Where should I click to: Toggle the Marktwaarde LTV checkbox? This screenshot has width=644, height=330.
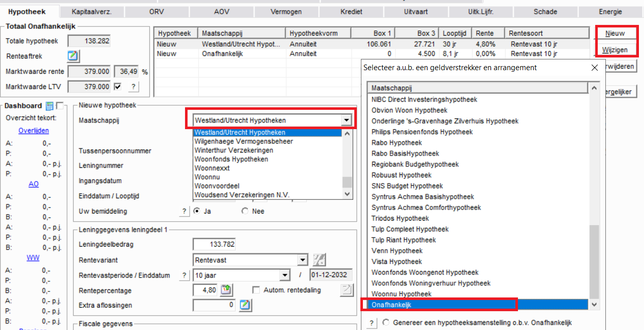(x=117, y=87)
